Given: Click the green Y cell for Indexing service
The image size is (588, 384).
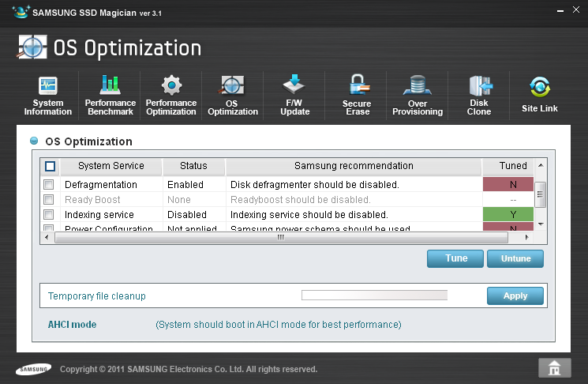Looking at the screenshot, I should 508,214.
